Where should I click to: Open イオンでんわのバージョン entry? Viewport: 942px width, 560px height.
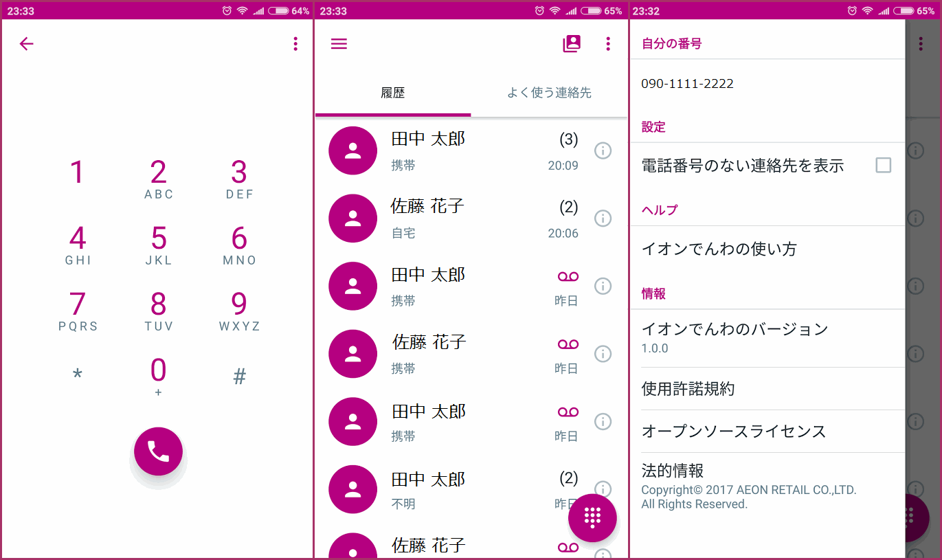click(767, 338)
